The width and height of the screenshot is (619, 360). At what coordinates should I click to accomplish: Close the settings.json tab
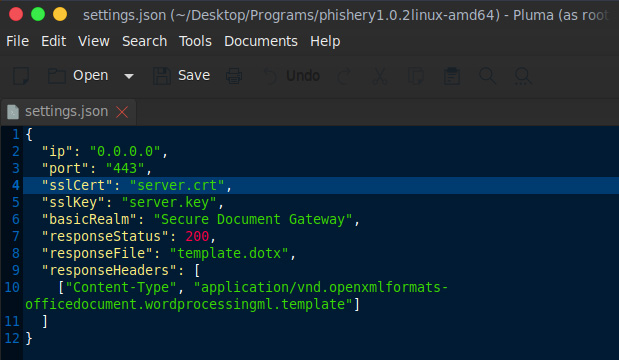[x=122, y=112]
